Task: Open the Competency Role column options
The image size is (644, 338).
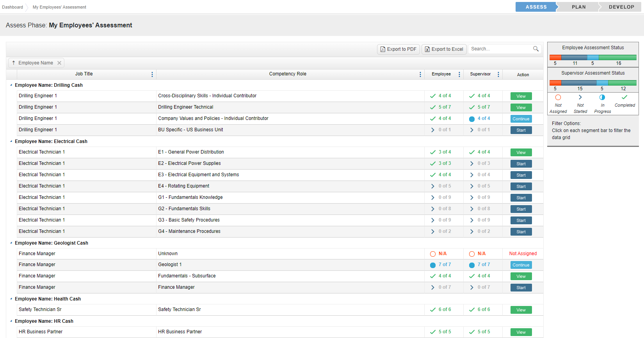Action: click(x=420, y=74)
